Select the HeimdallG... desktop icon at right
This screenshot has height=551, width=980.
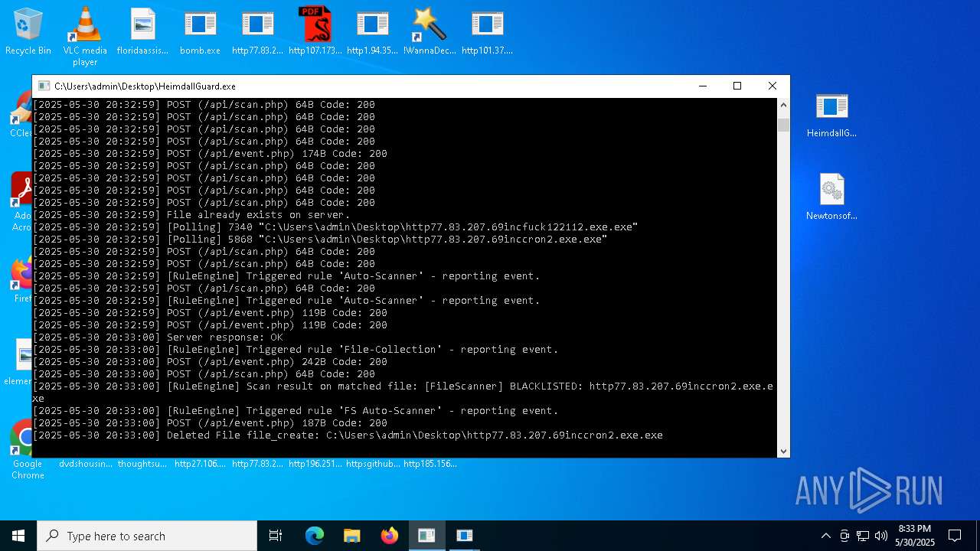click(831, 115)
